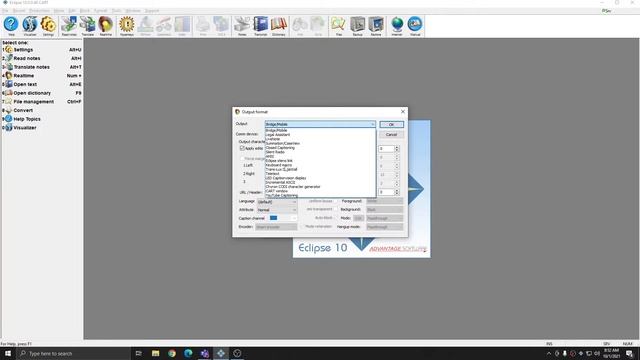Select File management in the sidebar
Screen dimensions: 640x360
(42, 102)
